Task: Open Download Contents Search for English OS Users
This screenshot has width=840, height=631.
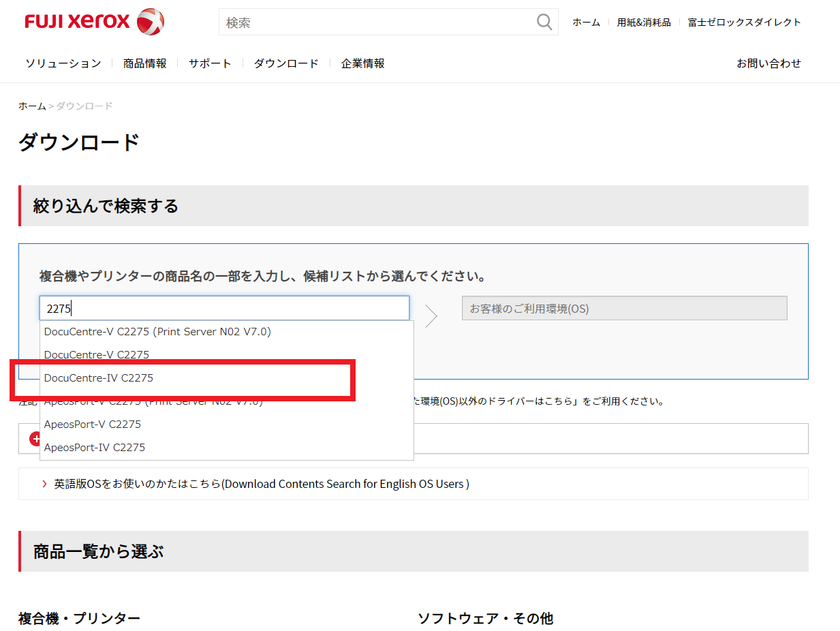Action: [x=262, y=484]
